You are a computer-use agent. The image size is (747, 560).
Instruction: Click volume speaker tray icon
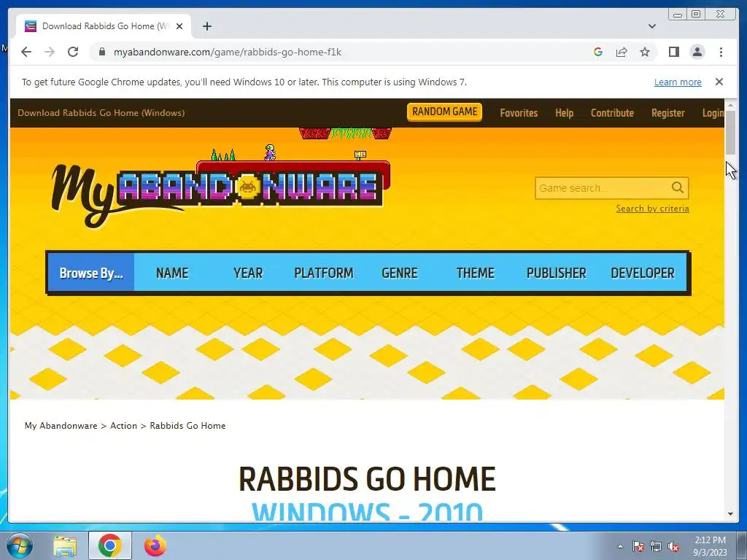[673, 546]
